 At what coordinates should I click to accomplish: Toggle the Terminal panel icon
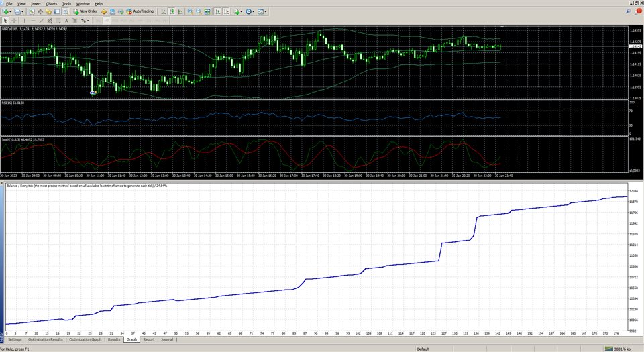(x=57, y=11)
